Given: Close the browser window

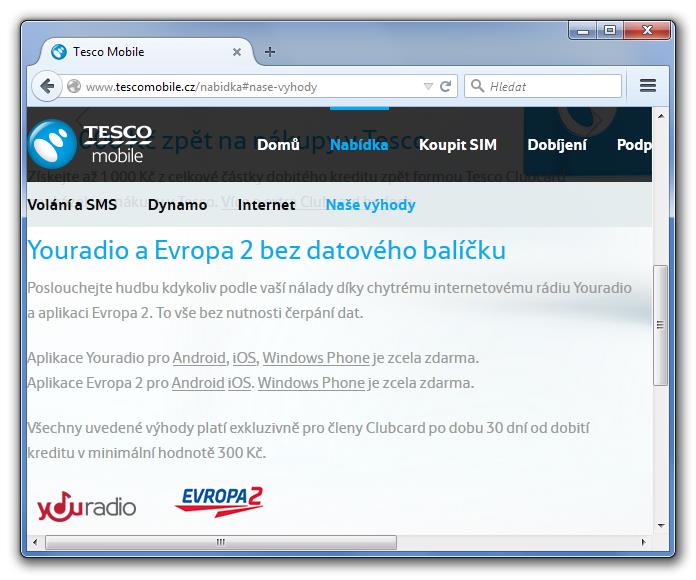Looking at the screenshot, I should [x=647, y=30].
